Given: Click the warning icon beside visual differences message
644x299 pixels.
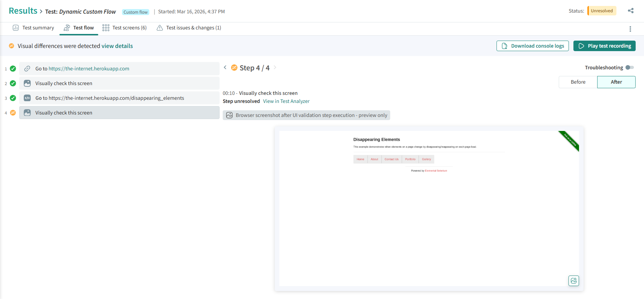Looking at the screenshot, I should pyautogui.click(x=12, y=46).
